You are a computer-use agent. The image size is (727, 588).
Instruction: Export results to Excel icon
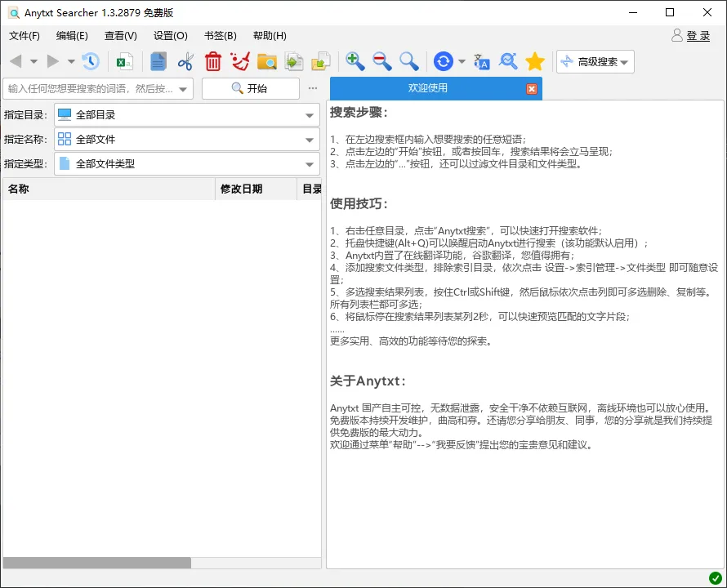(x=124, y=61)
